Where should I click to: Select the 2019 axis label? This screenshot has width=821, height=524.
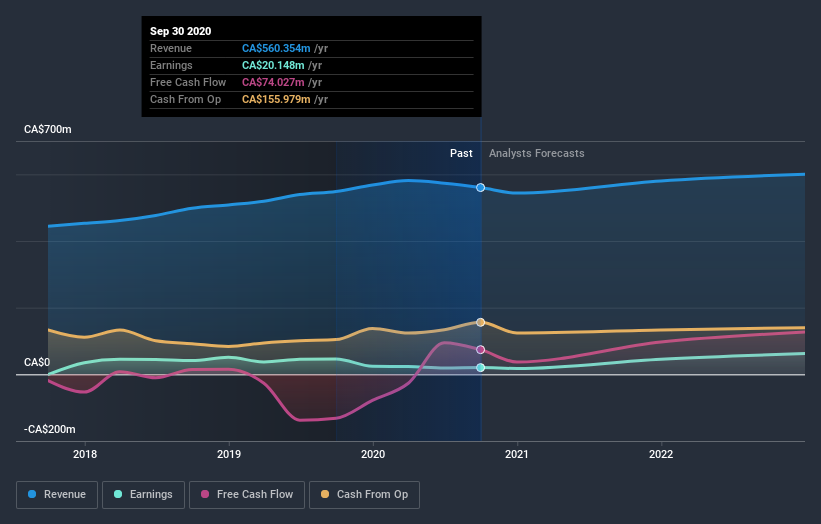(229, 454)
